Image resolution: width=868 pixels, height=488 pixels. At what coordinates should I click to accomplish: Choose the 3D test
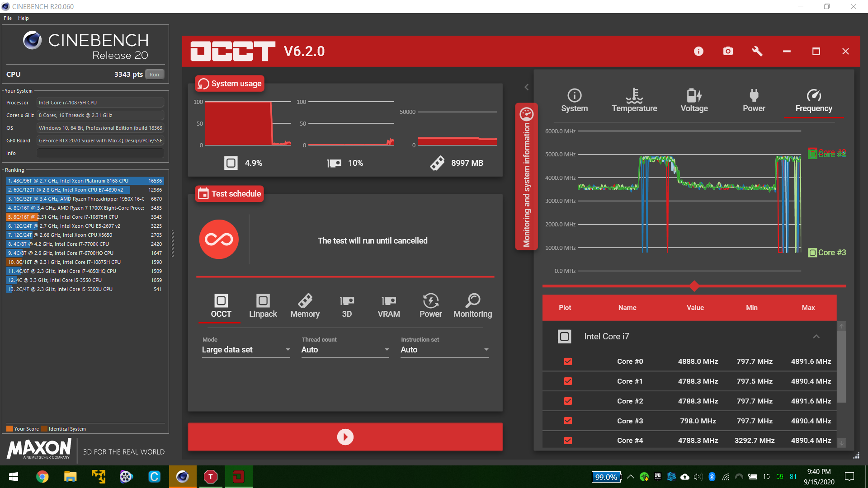click(x=347, y=306)
